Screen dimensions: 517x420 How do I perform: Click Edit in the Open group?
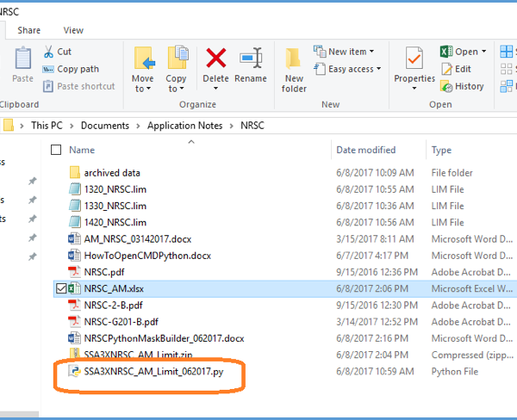pos(463,69)
